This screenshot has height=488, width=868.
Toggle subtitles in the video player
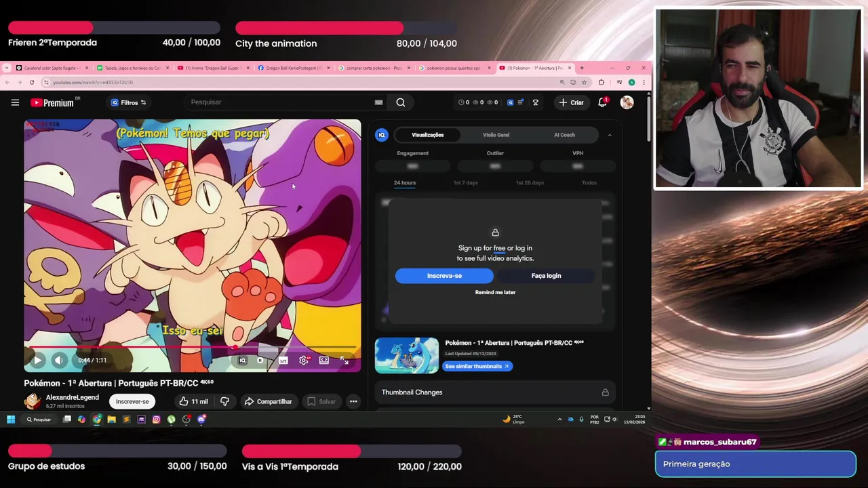(x=283, y=361)
